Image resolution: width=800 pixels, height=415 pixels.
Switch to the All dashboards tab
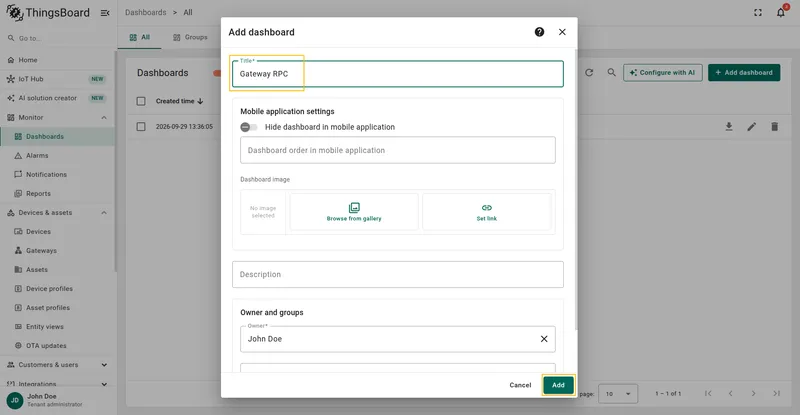pos(139,37)
